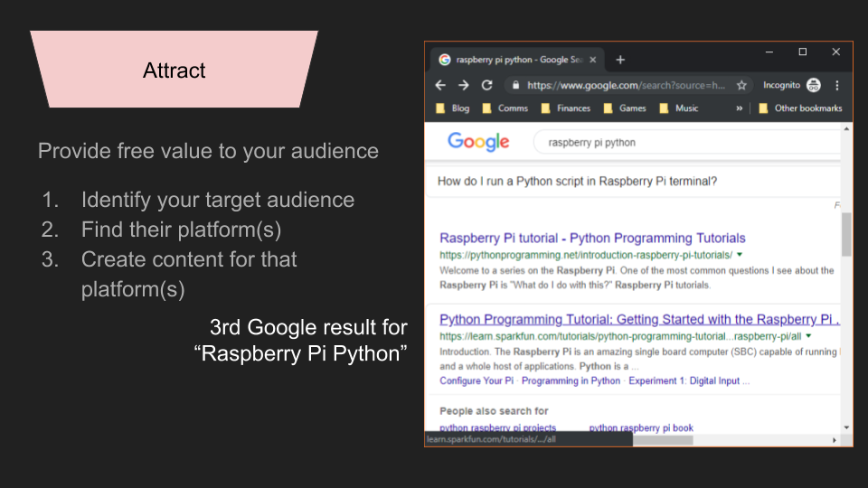Click python raspberry pi projects suggestion
Image resolution: width=868 pixels, height=488 pixels.
(497, 427)
